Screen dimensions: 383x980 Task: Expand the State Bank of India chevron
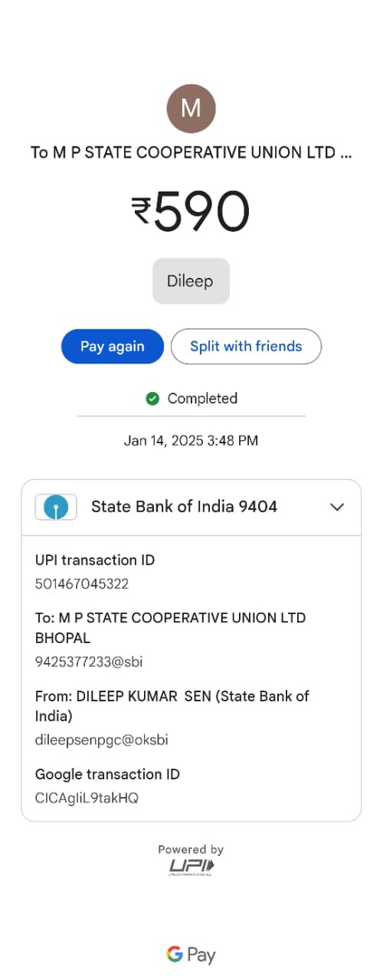(x=336, y=507)
